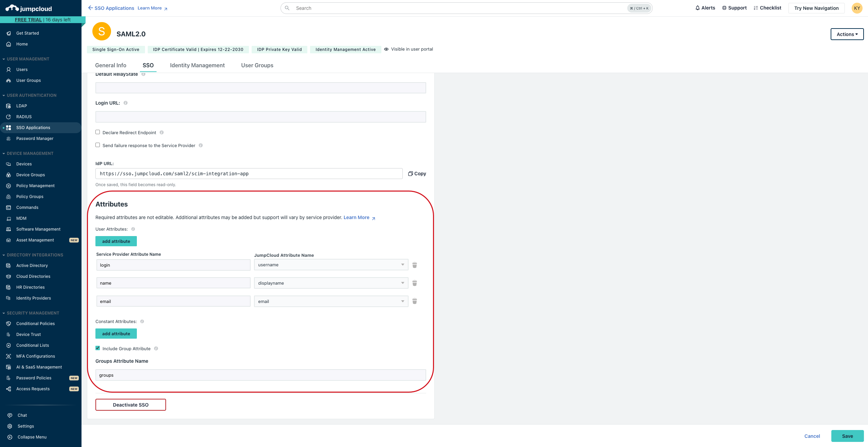Click the Cancel link

point(812,436)
